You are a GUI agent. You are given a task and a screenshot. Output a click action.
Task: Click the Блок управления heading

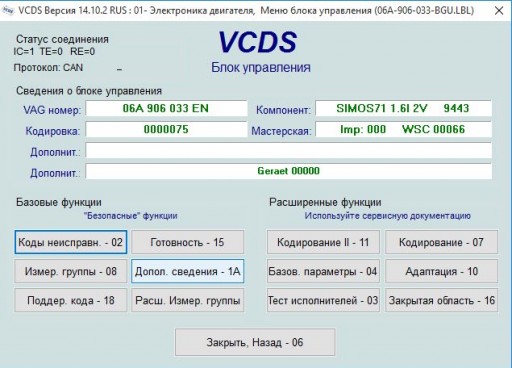tap(261, 68)
